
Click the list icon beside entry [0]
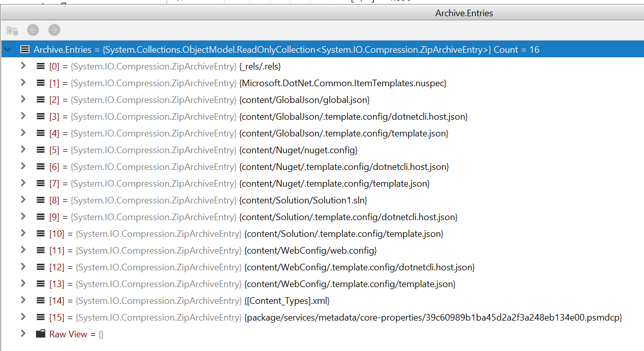pyautogui.click(x=41, y=66)
